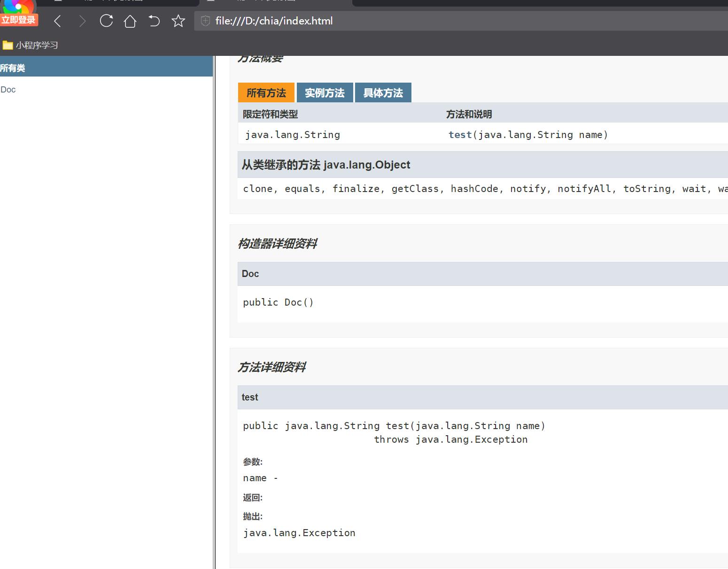Click the name - parameter entry
This screenshot has width=728, height=569.
261,478
